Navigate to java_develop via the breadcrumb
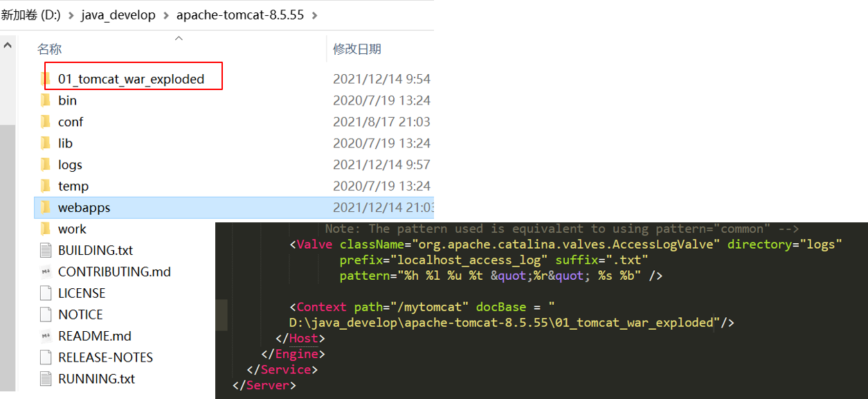 point(118,12)
